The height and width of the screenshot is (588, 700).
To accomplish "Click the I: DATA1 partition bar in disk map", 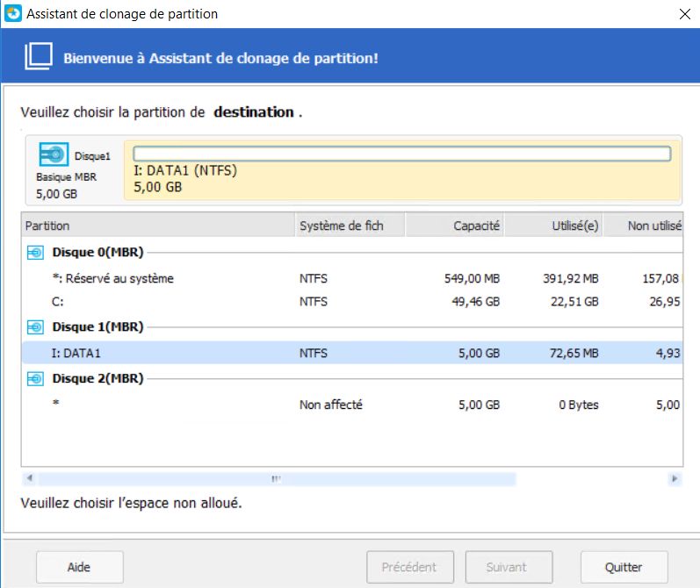I will pos(401,169).
